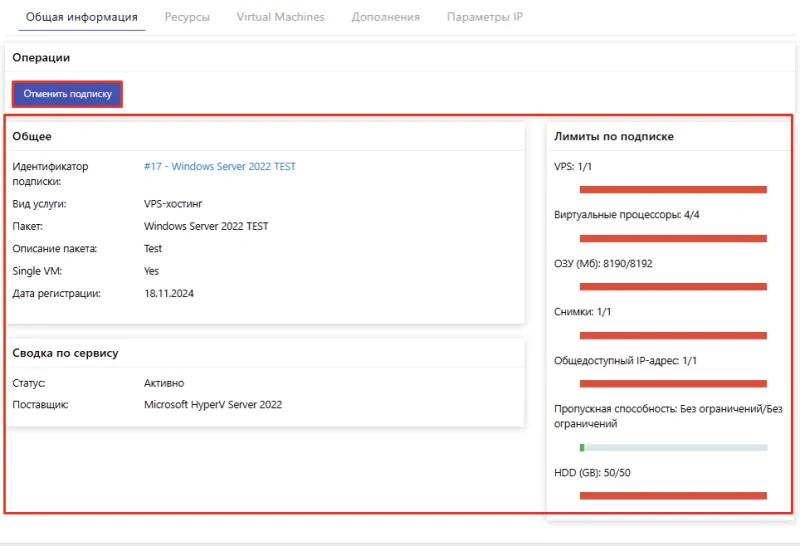The width and height of the screenshot is (800, 546).
Task: Go to the Virtual Machines tab
Action: click(281, 17)
